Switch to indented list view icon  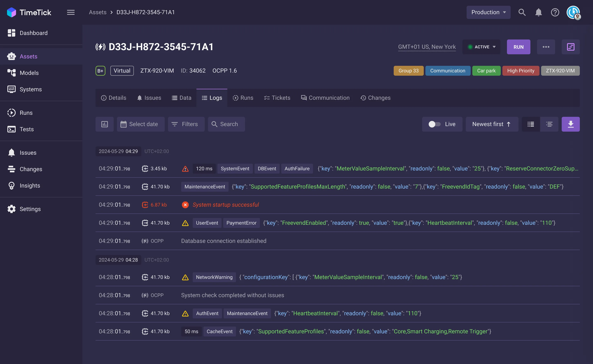tap(549, 124)
